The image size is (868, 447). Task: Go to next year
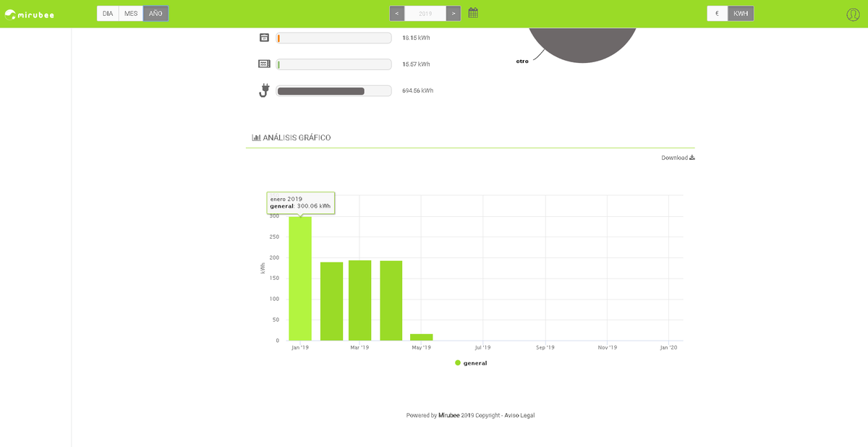tap(454, 14)
